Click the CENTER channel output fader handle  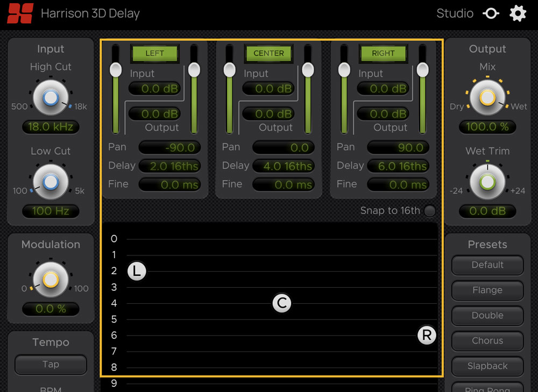(308, 70)
